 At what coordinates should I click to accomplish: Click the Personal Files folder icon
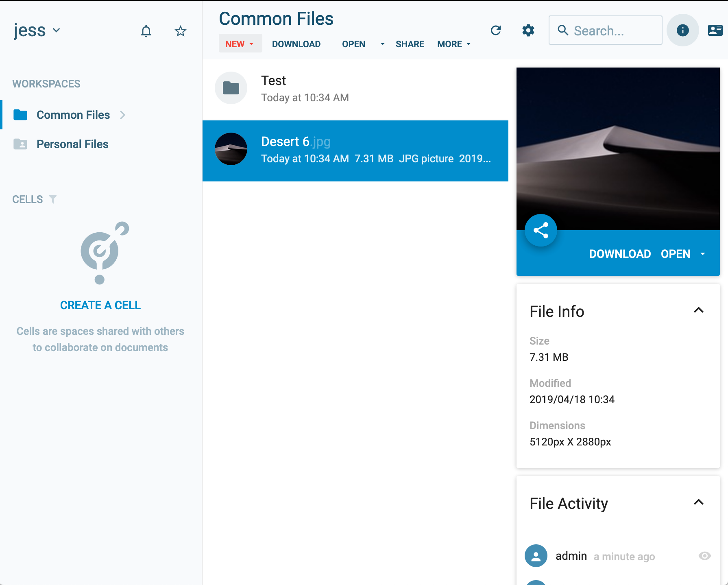[20, 144]
